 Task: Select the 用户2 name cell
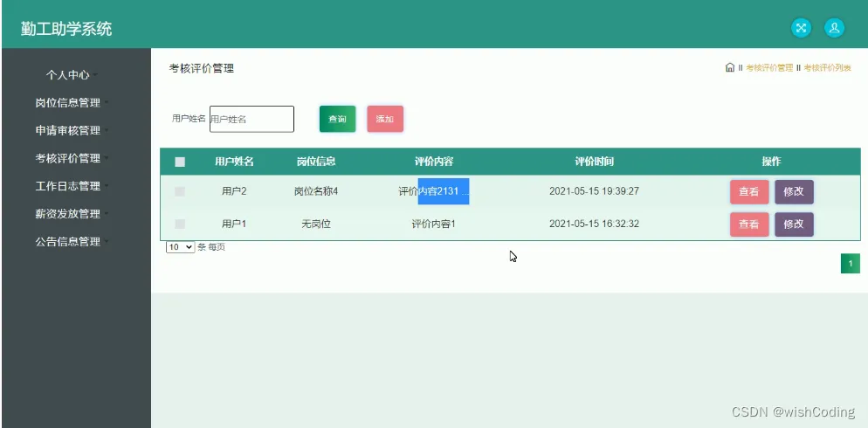[x=234, y=191]
